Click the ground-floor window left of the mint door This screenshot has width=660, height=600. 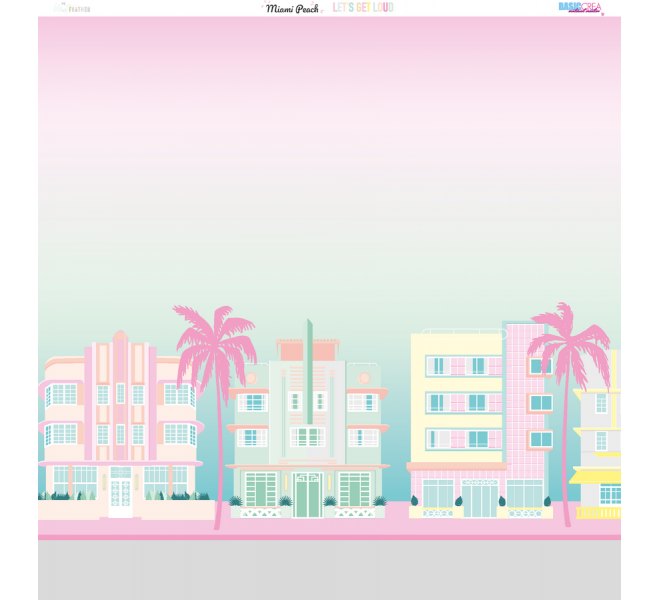[x=261, y=489]
